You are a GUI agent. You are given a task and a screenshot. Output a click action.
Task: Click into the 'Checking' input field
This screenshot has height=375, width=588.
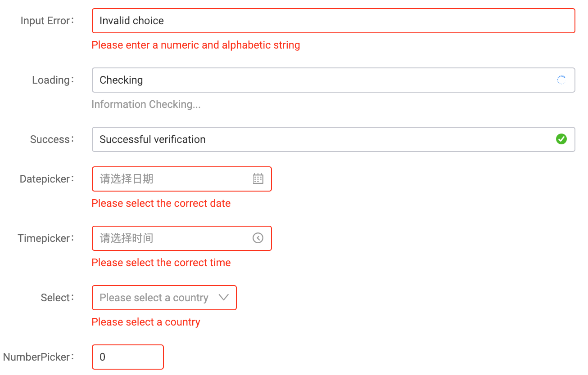[324, 80]
